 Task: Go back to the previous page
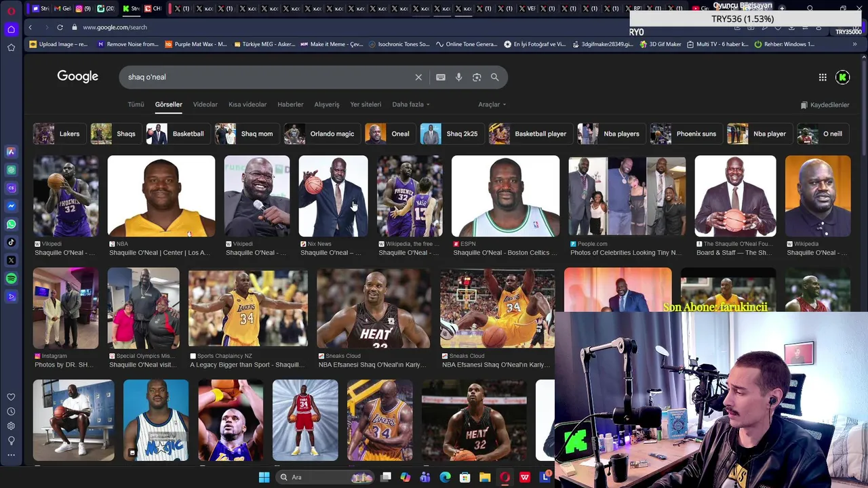pyautogui.click(x=30, y=27)
